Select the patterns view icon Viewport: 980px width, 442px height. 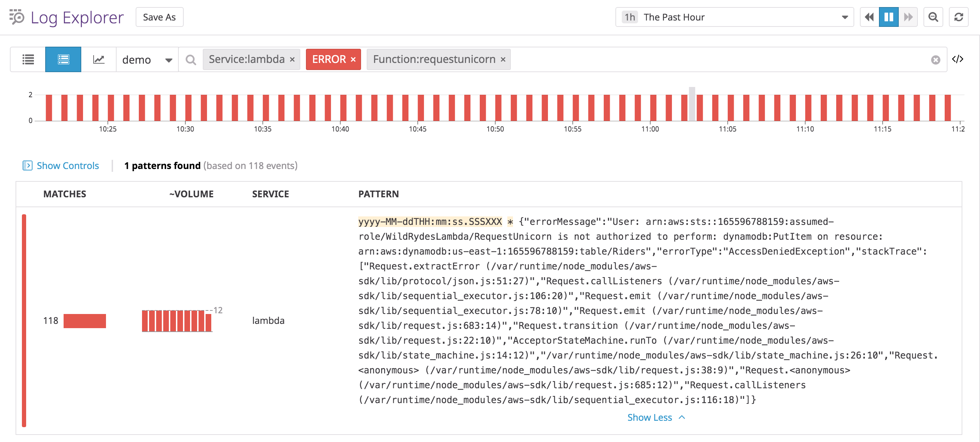(x=63, y=59)
